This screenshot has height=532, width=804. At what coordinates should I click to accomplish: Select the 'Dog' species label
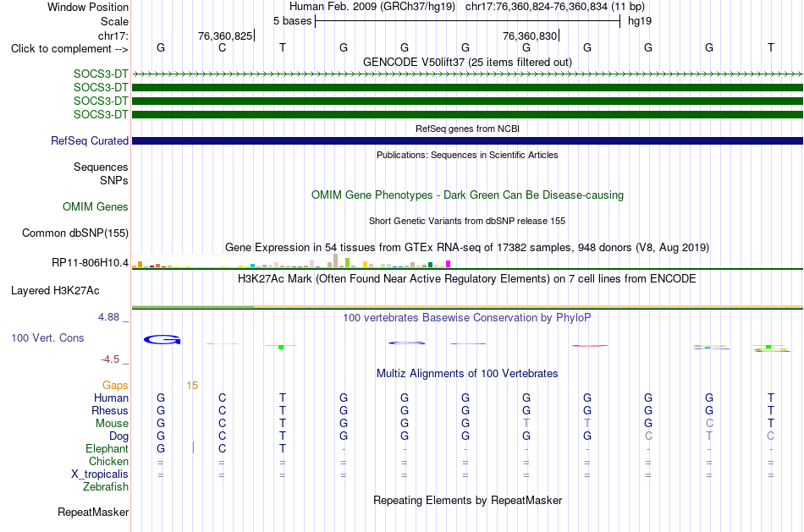[x=119, y=436]
